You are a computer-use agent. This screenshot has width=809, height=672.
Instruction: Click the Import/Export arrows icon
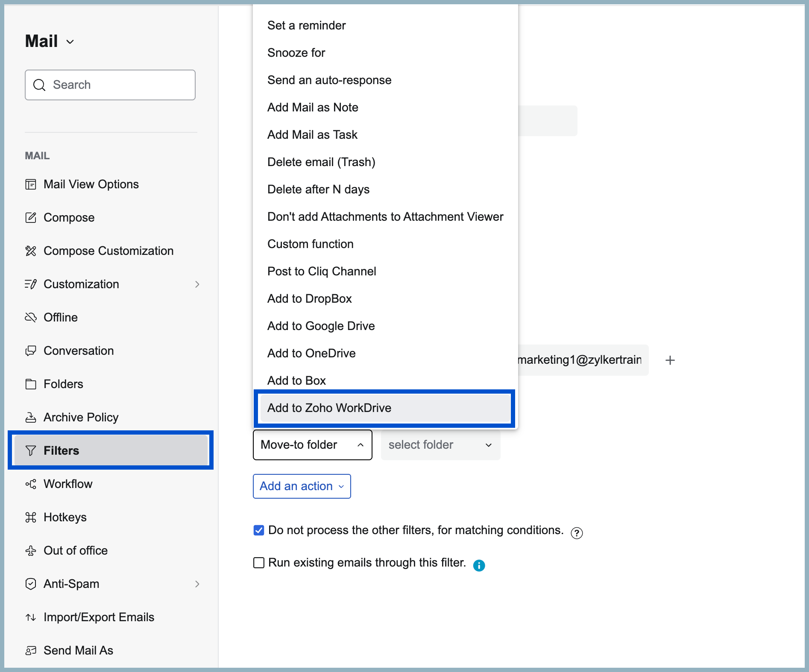tap(31, 617)
